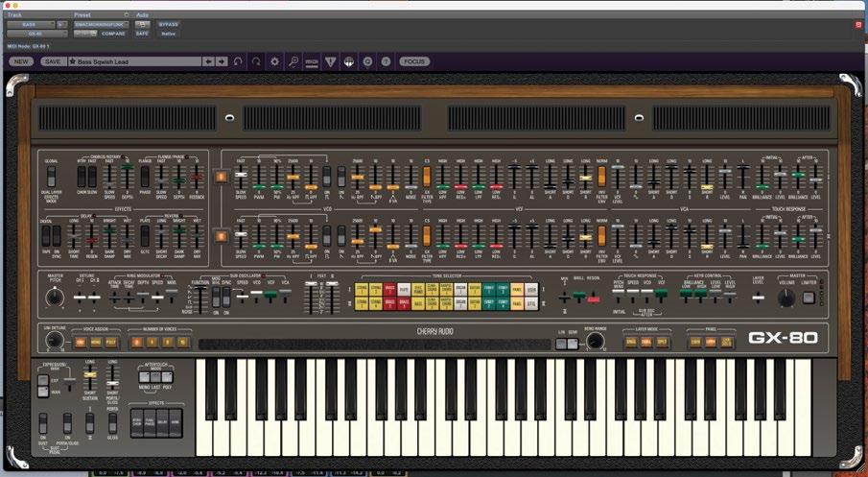Select DUAL layer mode button
The image size is (868, 477).
coord(646,343)
